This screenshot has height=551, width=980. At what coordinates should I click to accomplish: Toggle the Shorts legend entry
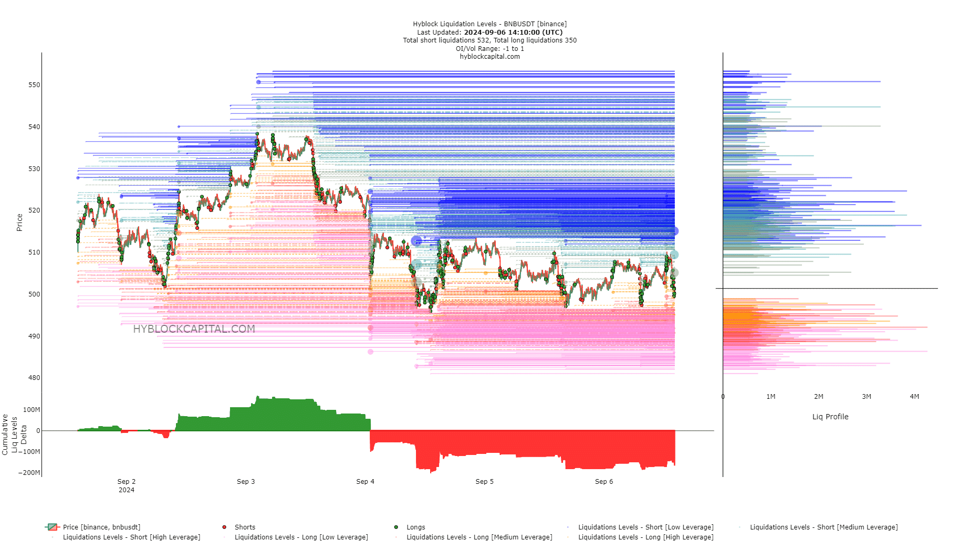239,527
